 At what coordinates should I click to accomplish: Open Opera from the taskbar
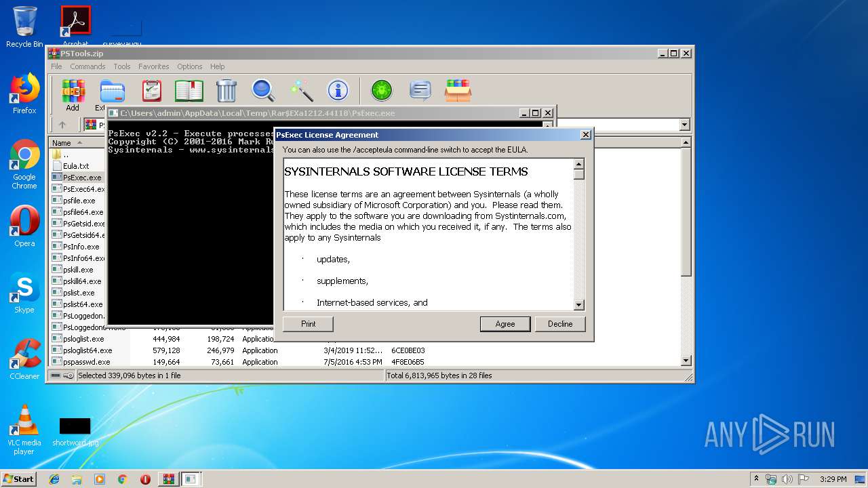tap(145, 479)
